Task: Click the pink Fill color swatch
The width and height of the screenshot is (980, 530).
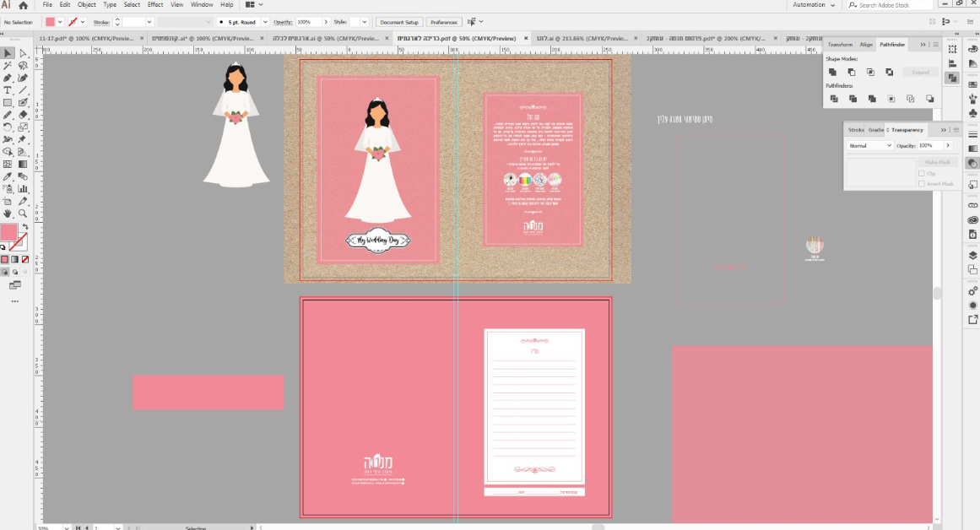Action: (8, 232)
